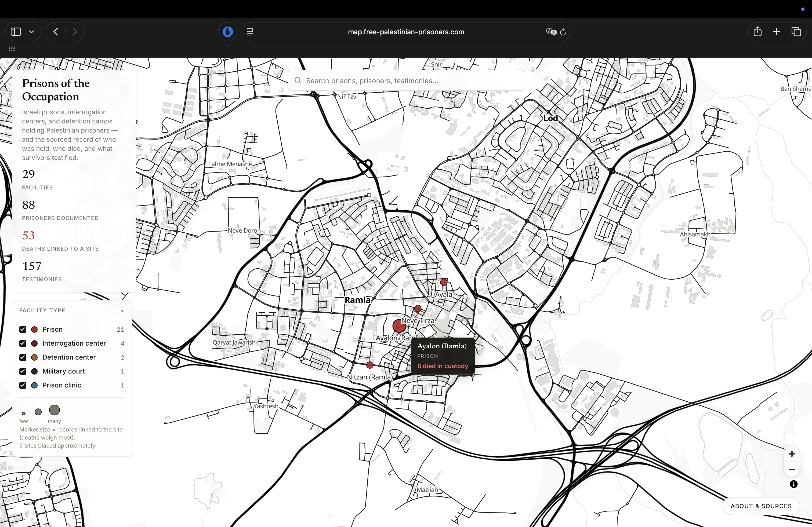Viewport: 812px width, 527px height.
Task: Open the Share button
Action: pyautogui.click(x=757, y=31)
